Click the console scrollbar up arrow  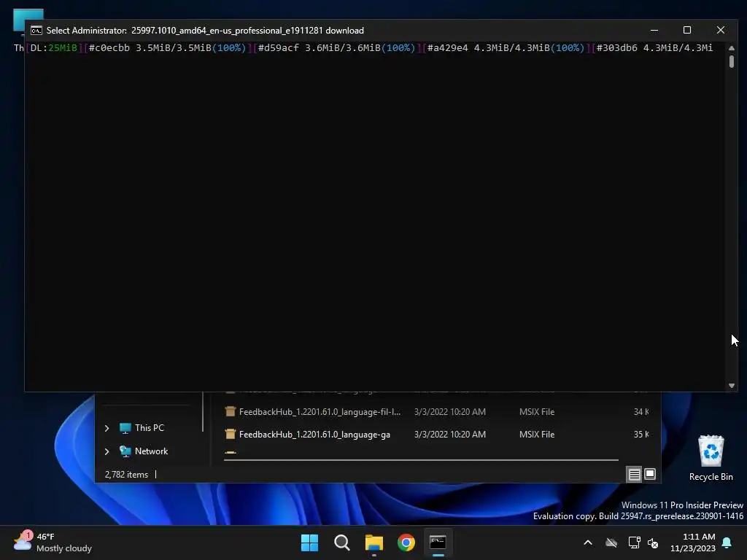click(731, 48)
